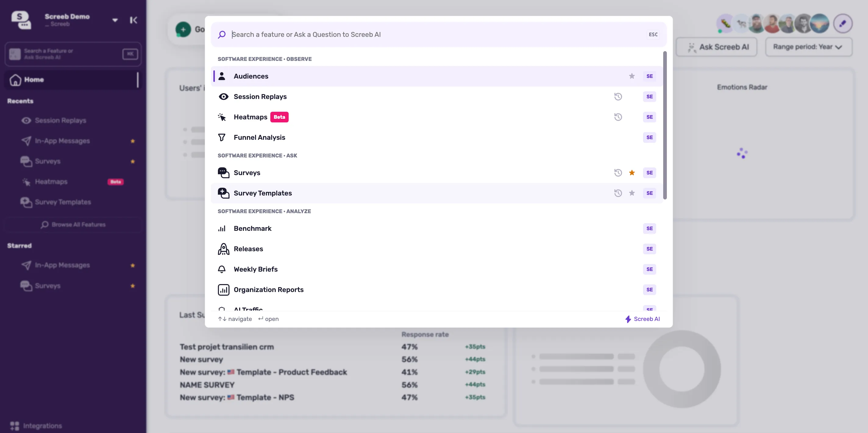Click the Organization Reports chart icon

pyautogui.click(x=223, y=290)
